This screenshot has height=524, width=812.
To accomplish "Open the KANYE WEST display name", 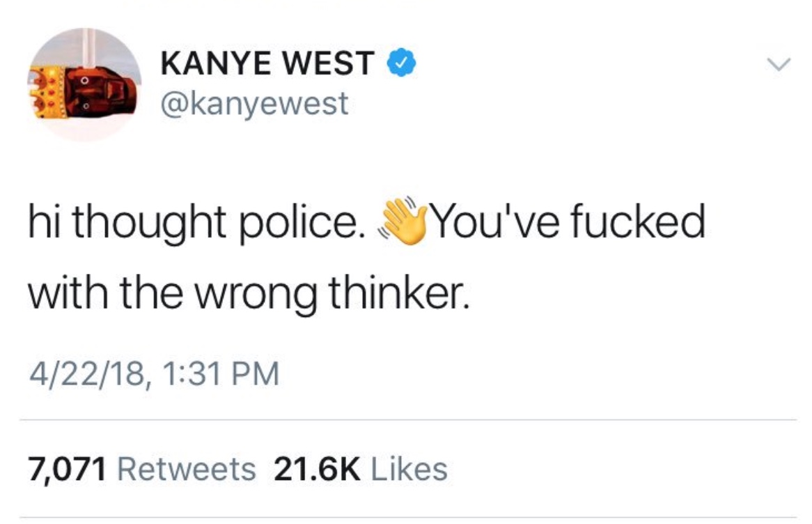I will coord(267,63).
